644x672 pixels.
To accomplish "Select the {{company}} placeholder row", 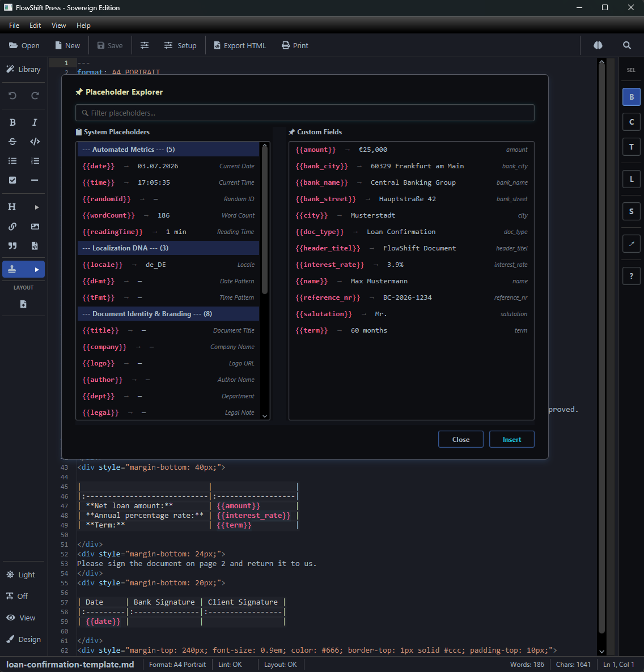I will pos(168,347).
